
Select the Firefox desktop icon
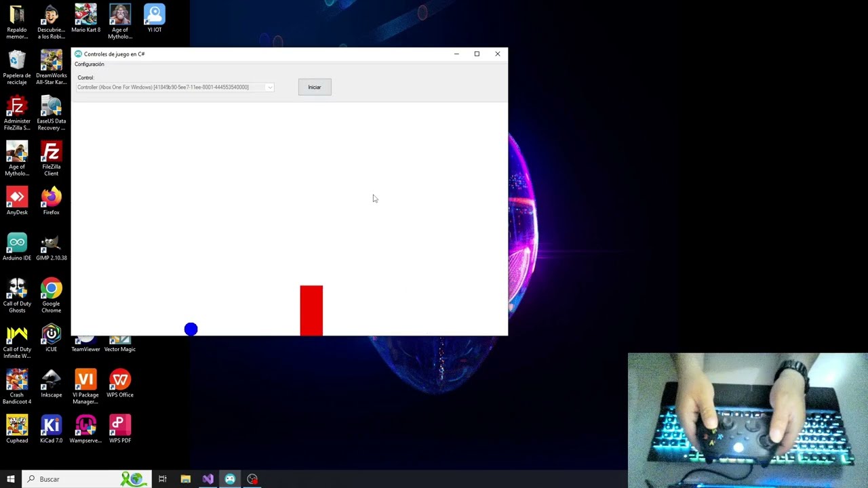tap(51, 201)
